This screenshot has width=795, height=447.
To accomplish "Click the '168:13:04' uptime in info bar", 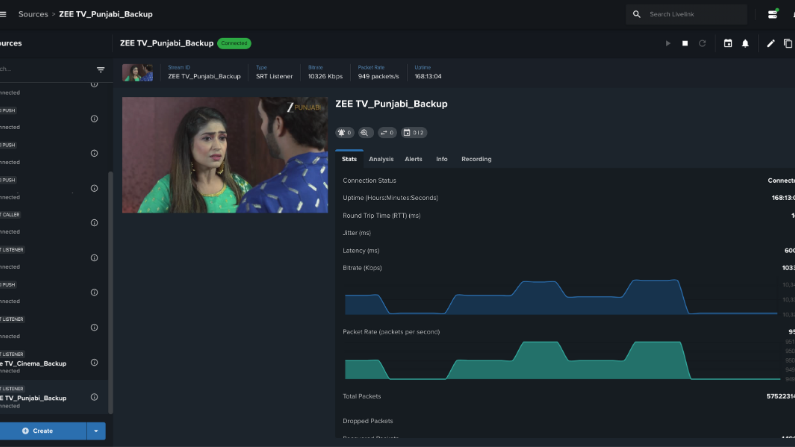I will click(x=428, y=77).
